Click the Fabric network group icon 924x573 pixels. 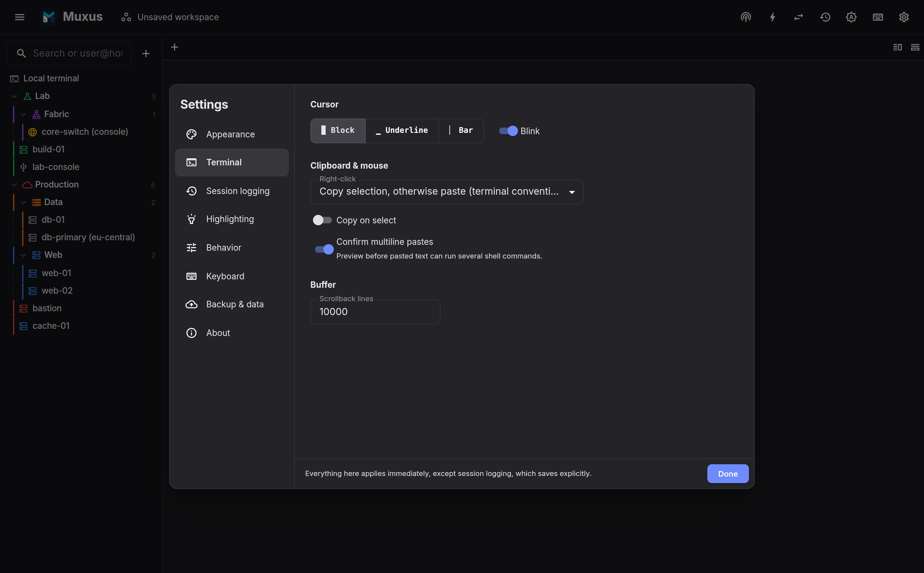point(36,115)
